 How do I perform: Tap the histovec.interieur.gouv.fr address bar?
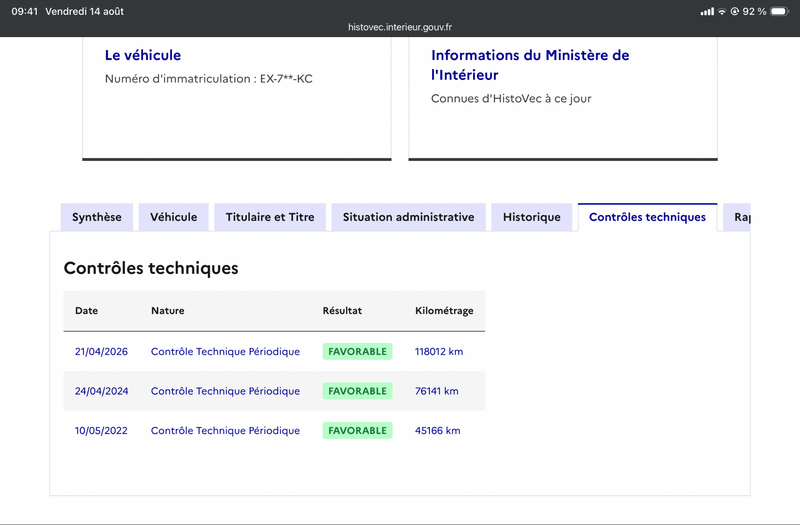pyautogui.click(x=400, y=27)
